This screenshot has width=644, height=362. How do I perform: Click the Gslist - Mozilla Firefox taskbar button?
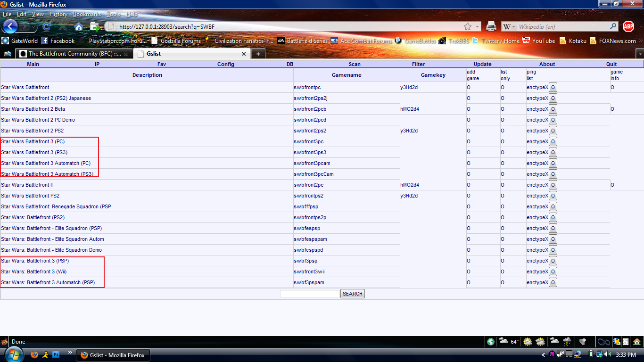(113, 355)
